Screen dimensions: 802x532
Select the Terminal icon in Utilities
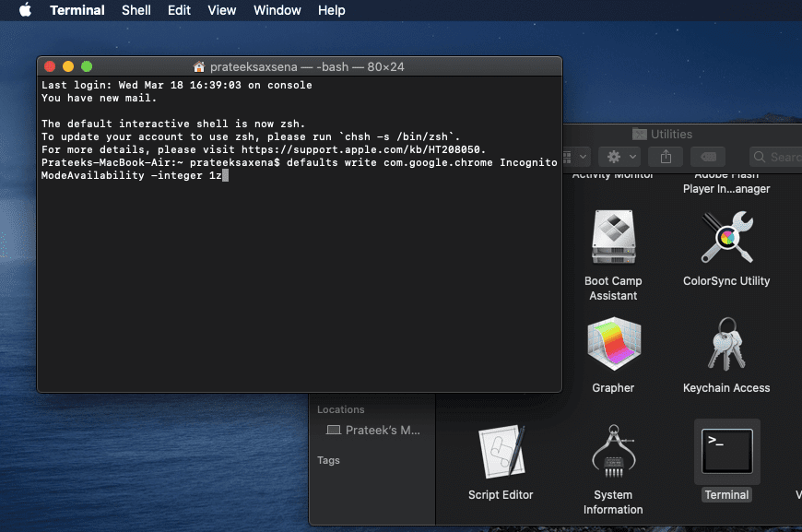tap(726, 452)
